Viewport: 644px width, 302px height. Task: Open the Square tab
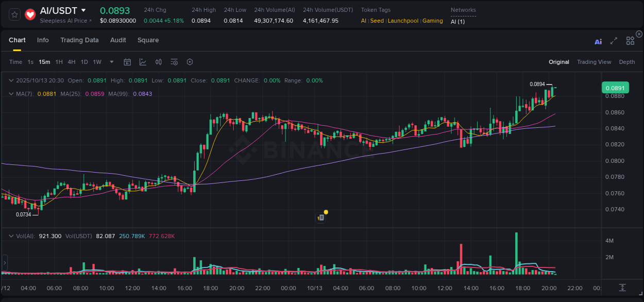[148, 40]
